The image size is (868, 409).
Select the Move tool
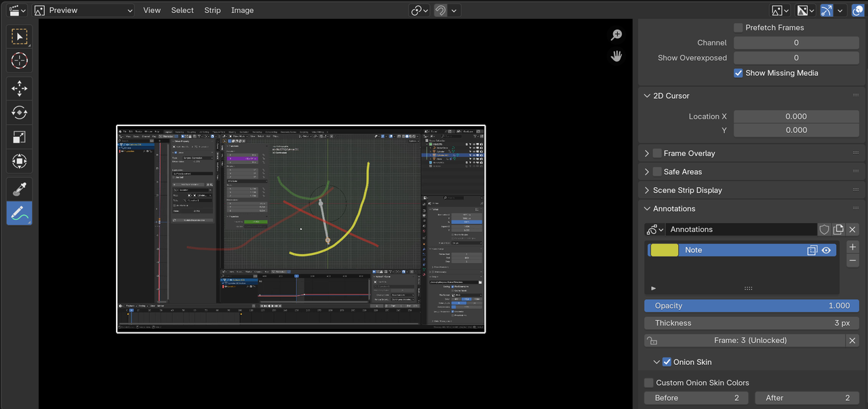pyautogui.click(x=19, y=88)
